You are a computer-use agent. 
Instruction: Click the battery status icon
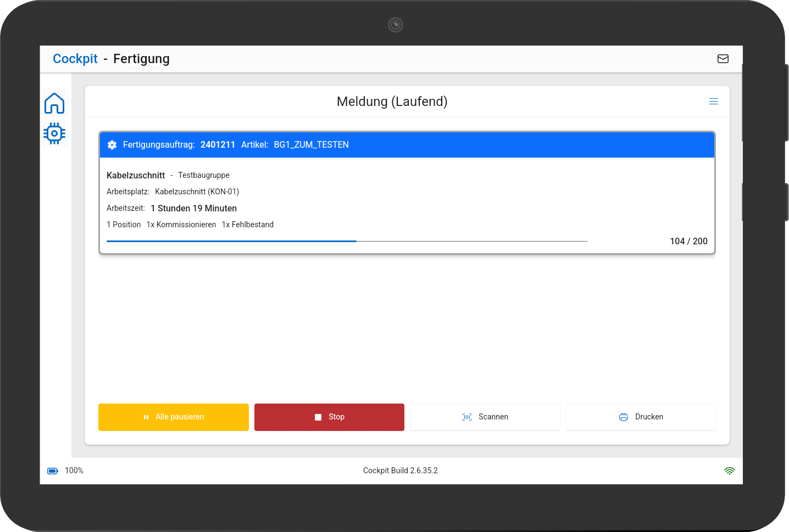click(53, 471)
